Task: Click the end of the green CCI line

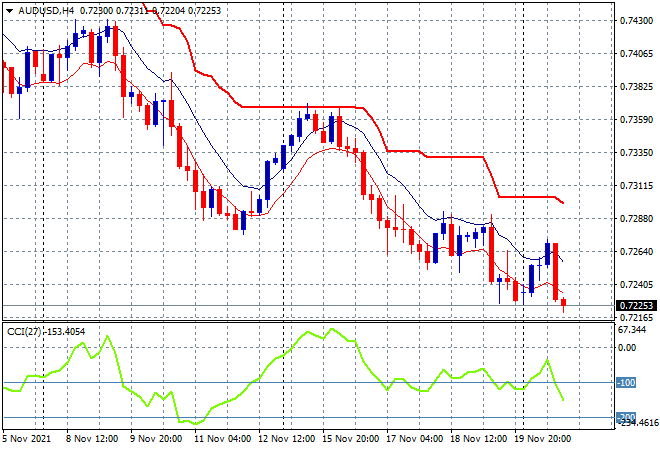Action: (x=563, y=399)
